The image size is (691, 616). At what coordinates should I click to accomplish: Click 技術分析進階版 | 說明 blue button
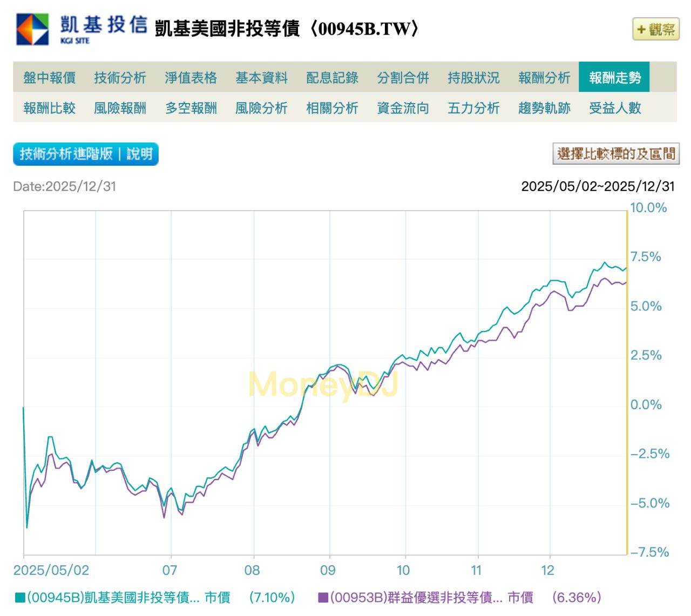(x=86, y=154)
